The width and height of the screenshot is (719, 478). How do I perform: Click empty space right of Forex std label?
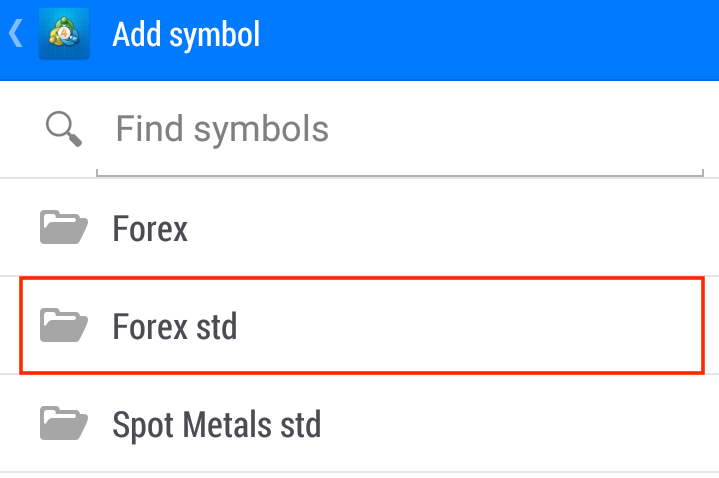[470, 326]
